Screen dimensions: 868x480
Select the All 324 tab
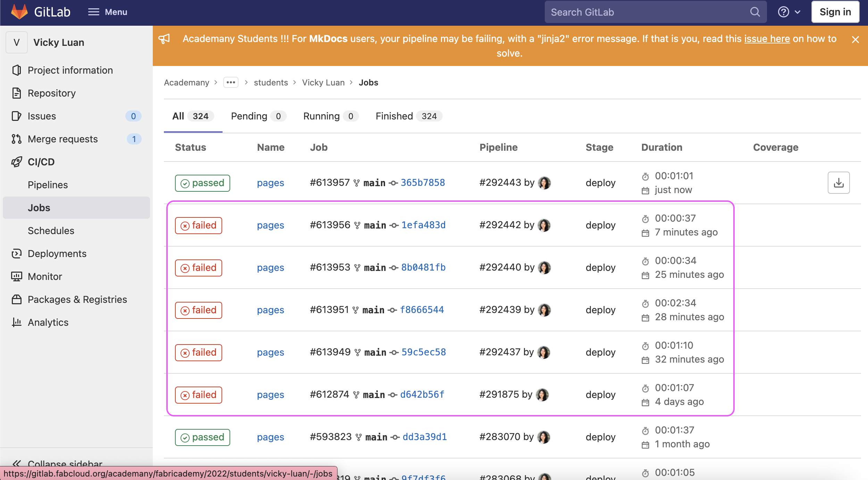[193, 116]
